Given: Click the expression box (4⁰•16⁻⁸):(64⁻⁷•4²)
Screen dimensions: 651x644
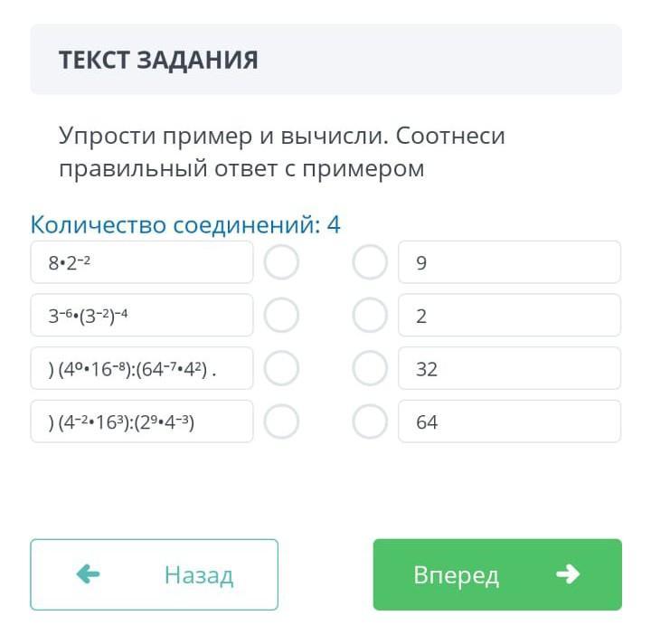Looking at the screenshot, I should click(x=142, y=368).
